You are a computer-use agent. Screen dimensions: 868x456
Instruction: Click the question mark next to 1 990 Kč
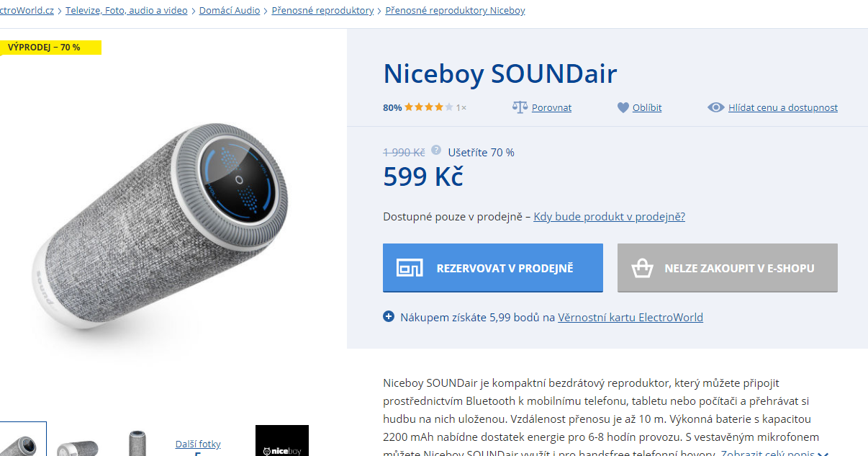pos(436,151)
